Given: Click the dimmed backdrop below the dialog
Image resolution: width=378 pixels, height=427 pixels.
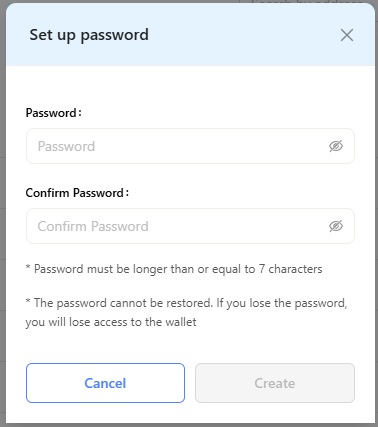Looking at the screenshot, I should 189,425.
